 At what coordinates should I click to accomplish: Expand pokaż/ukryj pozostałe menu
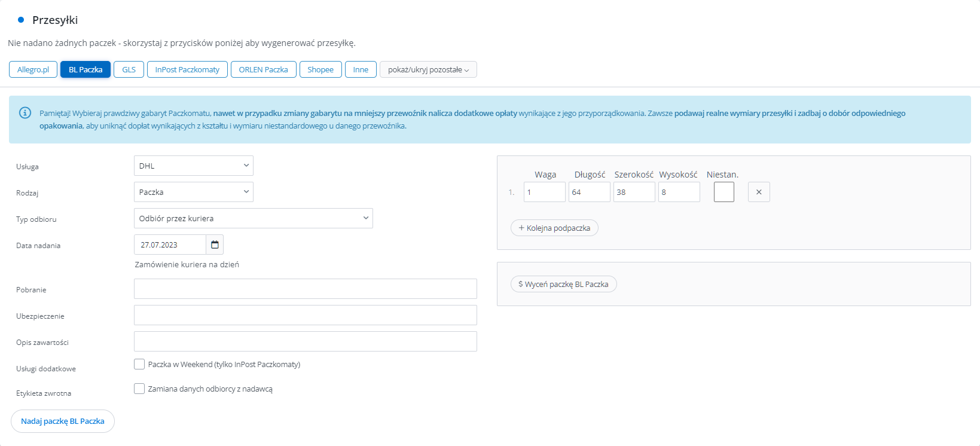(x=428, y=69)
